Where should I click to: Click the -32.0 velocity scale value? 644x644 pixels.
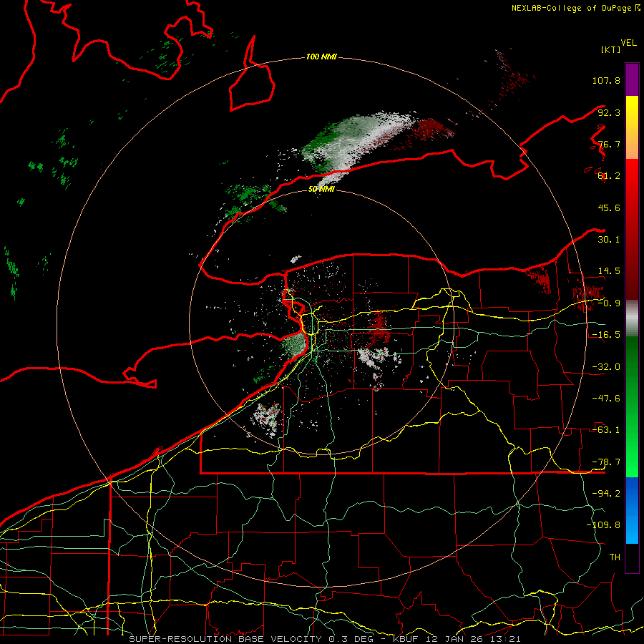coord(606,367)
